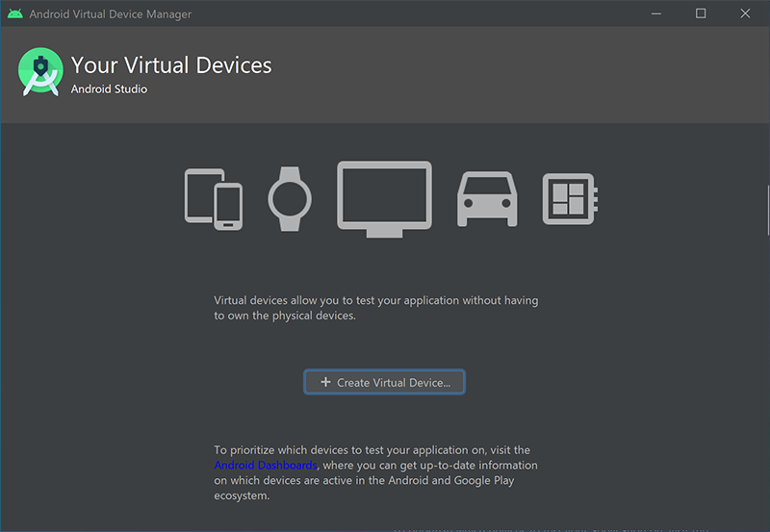Image resolution: width=770 pixels, height=532 pixels.
Task: Click the Wear OS watch icon
Action: tap(290, 199)
